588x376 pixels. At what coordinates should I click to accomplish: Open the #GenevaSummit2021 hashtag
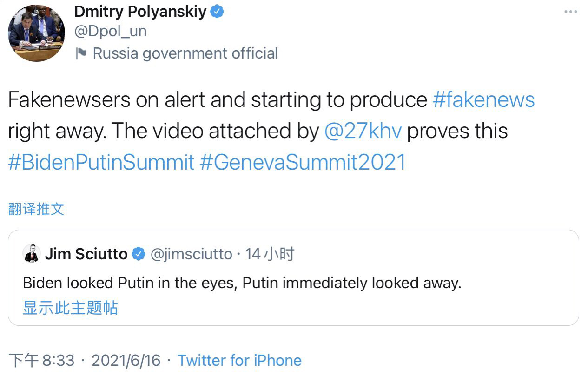(x=303, y=162)
